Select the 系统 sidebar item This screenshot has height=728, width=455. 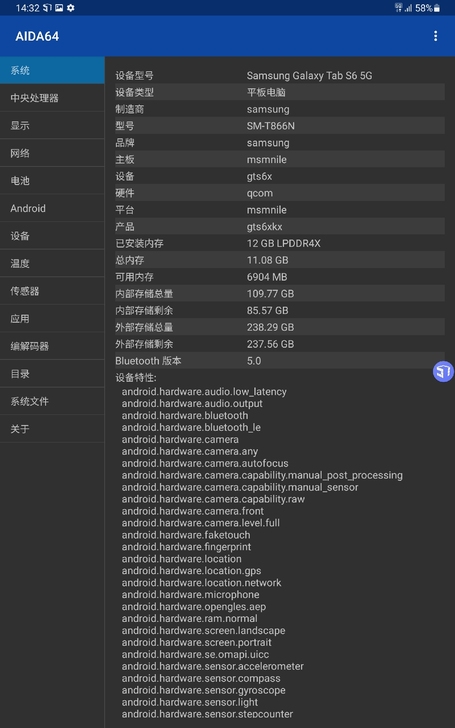coord(52,71)
